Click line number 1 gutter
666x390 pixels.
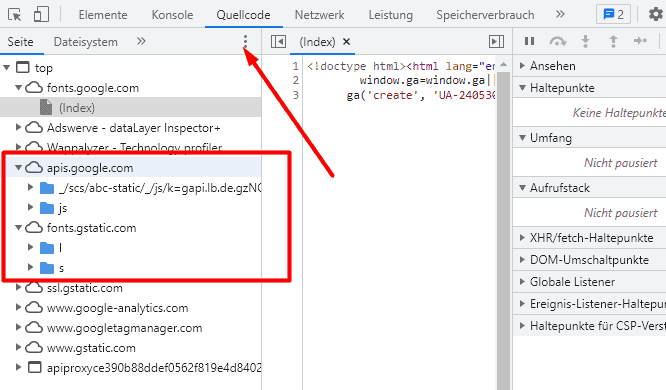[296, 66]
